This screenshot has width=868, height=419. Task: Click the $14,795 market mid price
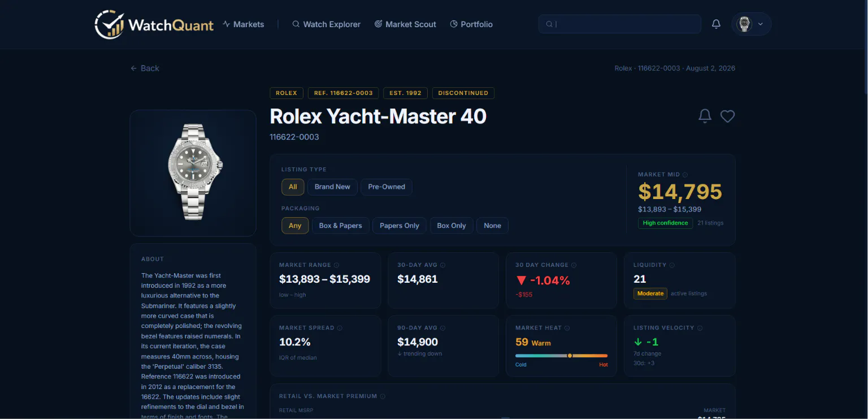(x=680, y=192)
